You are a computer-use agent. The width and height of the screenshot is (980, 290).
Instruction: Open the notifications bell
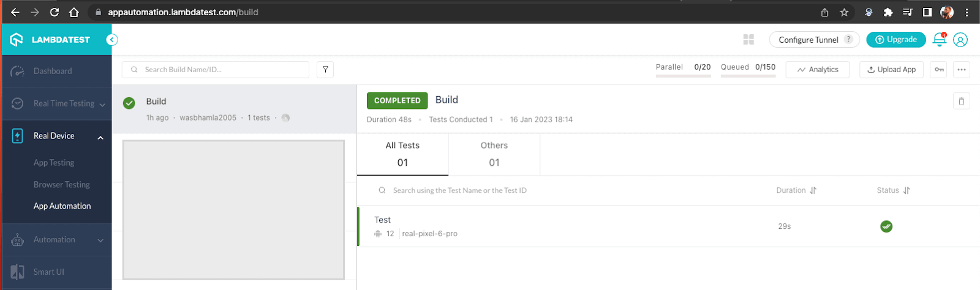[939, 40]
